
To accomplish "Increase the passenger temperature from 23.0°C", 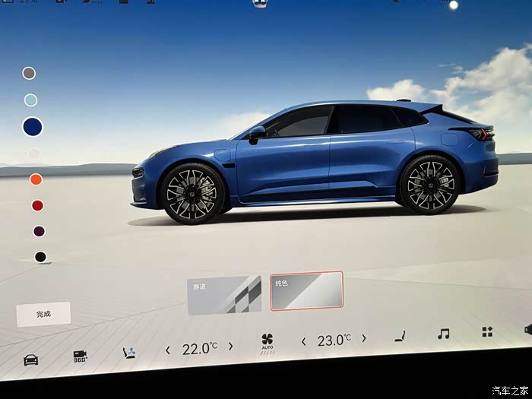I will tap(364, 338).
